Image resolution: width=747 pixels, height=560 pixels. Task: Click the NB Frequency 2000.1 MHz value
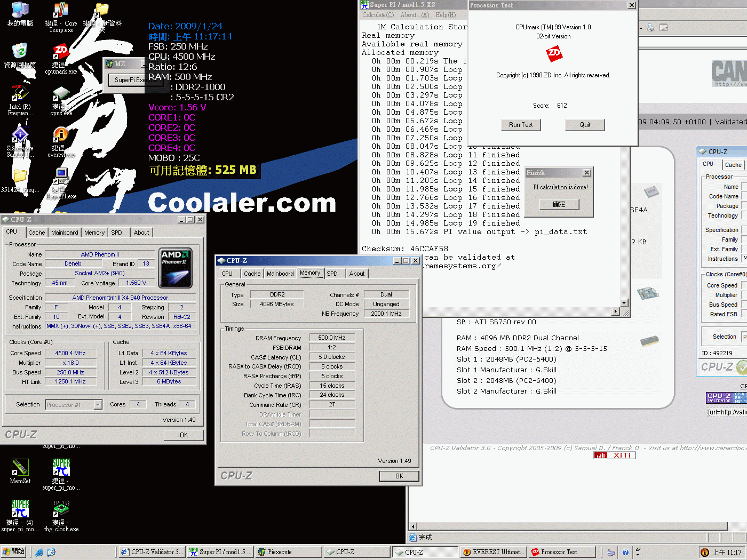pos(386,314)
